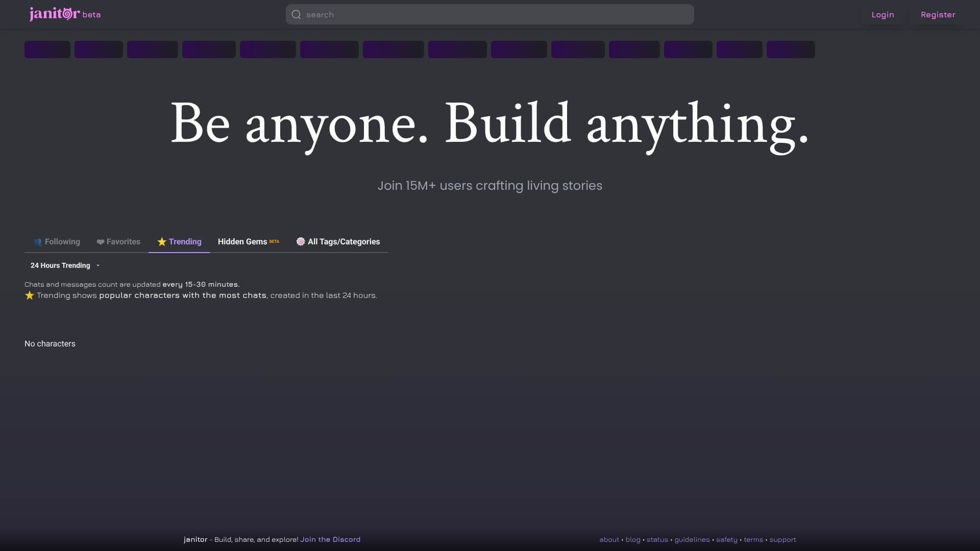This screenshot has width=980, height=551.
Task: Click the chevron next to 24 Hours Trending
Action: (x=98, y=265)
